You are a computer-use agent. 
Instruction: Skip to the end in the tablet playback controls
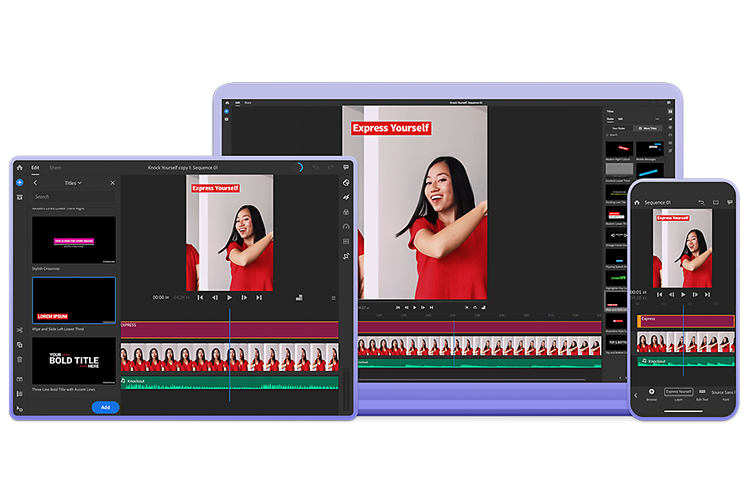pos(259,297)
